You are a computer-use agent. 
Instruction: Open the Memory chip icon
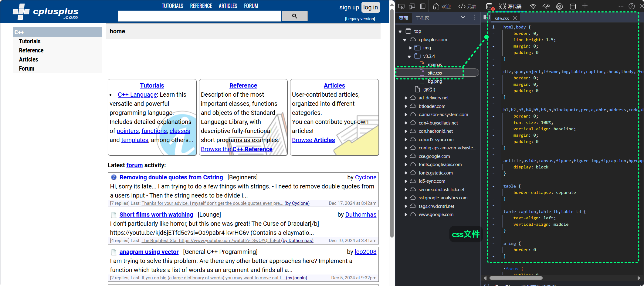(560, 6)
